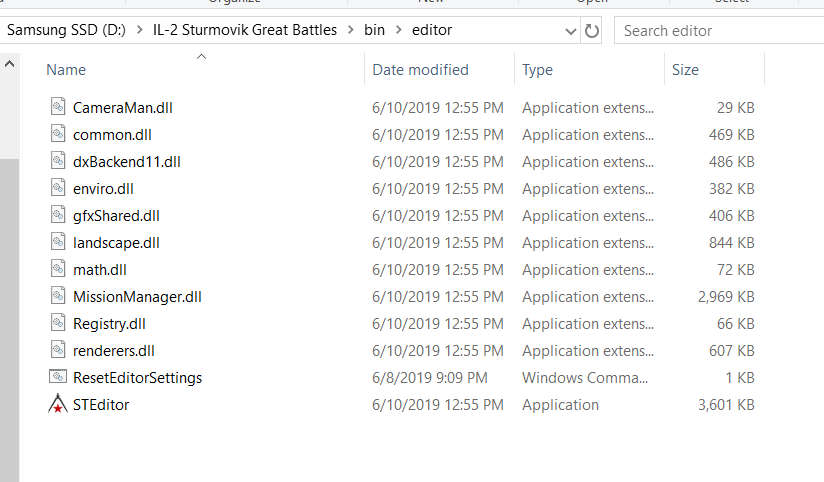The image size is (824, 482).
Task: Click the navigation pane scrollbar thumb
Action: (9, 320)
